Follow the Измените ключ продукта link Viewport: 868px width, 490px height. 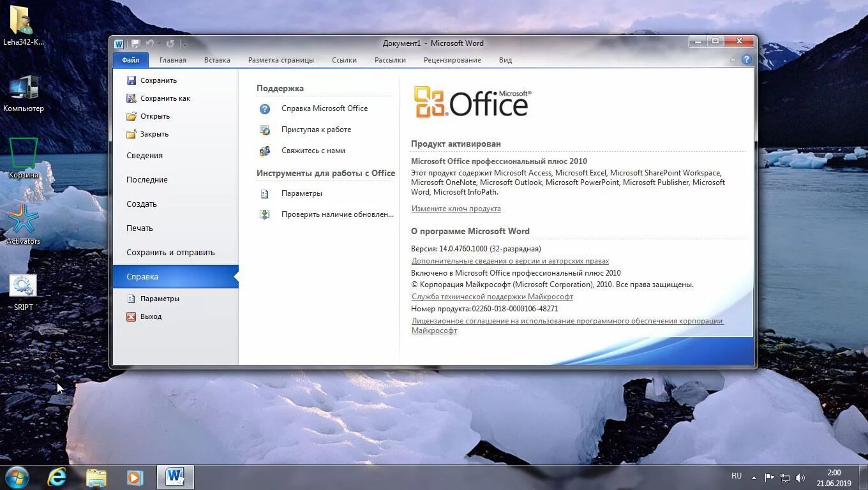pos(456,209)
